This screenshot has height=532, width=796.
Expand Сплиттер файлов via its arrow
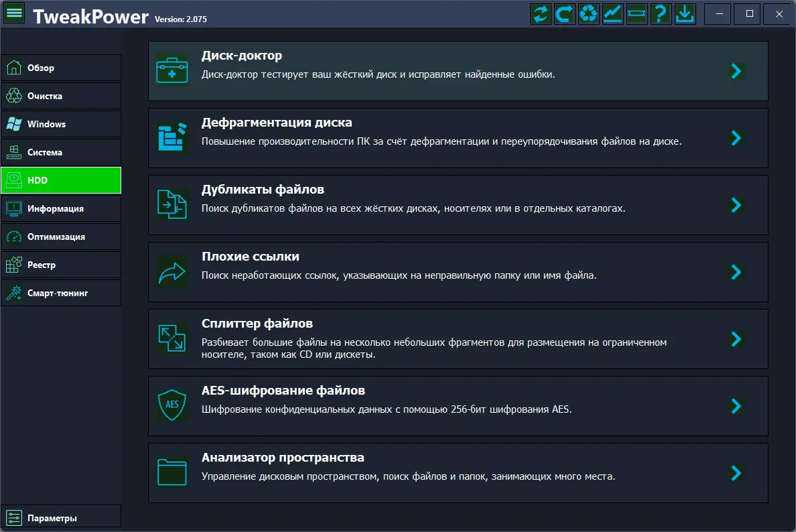[736, 339]
